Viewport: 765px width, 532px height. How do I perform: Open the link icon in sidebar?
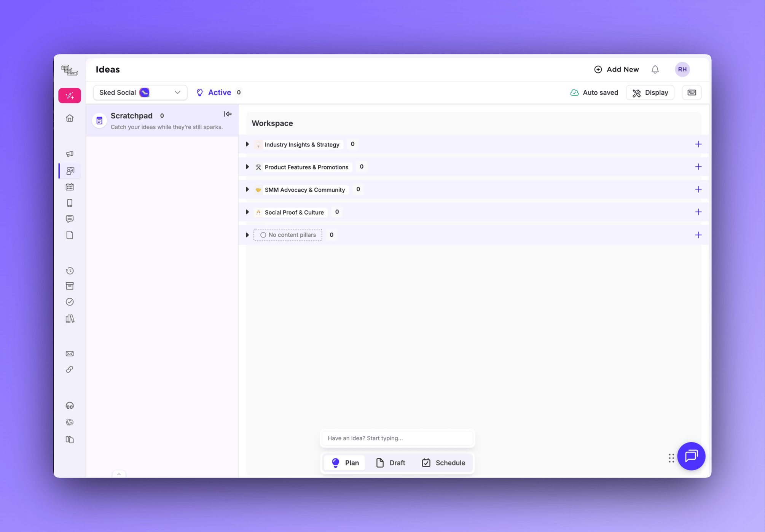(x=70, y=370)
